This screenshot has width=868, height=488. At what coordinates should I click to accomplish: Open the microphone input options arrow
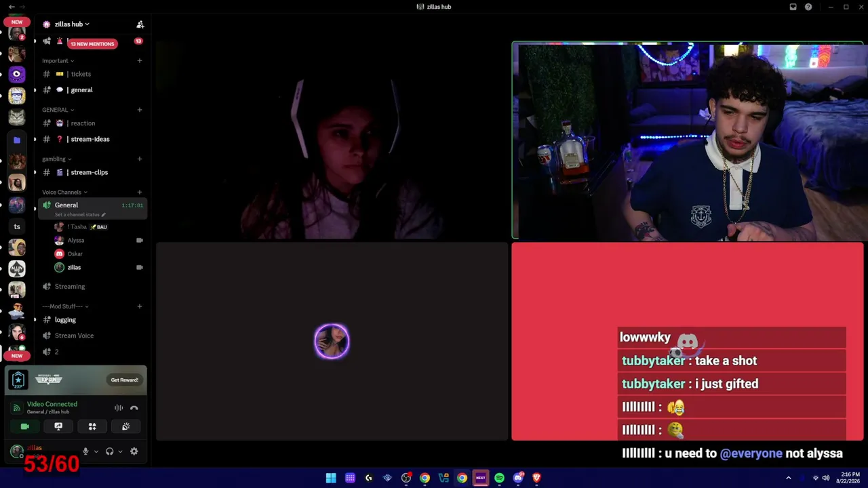pos(96,451)
